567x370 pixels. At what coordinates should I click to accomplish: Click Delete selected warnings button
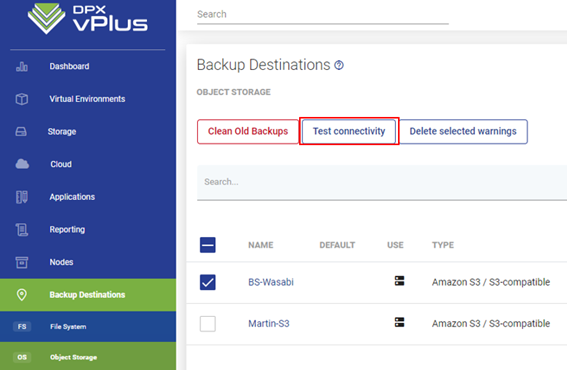[x=463, y=131]
